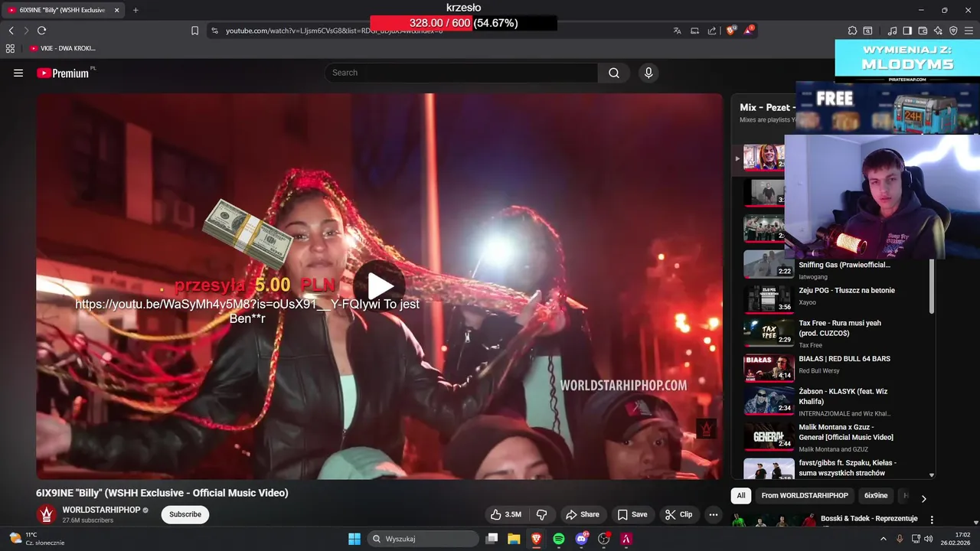The width and height of the screenshot is (980, 551).
Task: Reload the current page
Action: click(41, 31)
